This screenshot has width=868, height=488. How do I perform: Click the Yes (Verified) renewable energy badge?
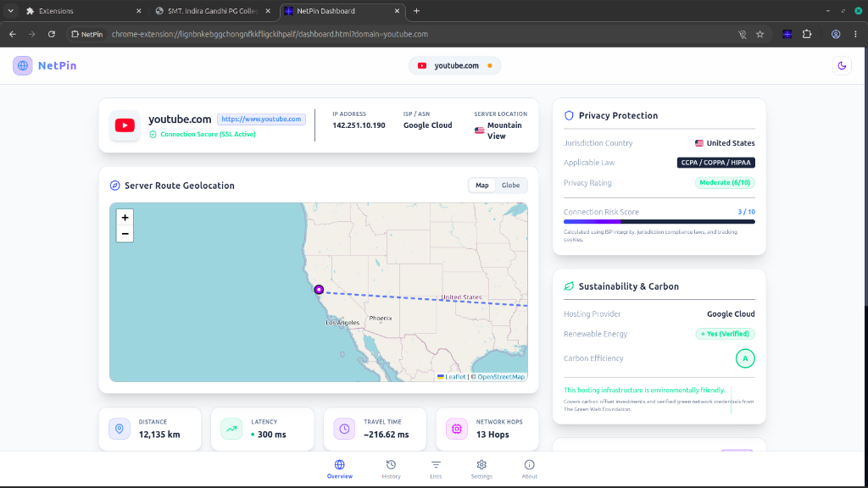point(726,334)
